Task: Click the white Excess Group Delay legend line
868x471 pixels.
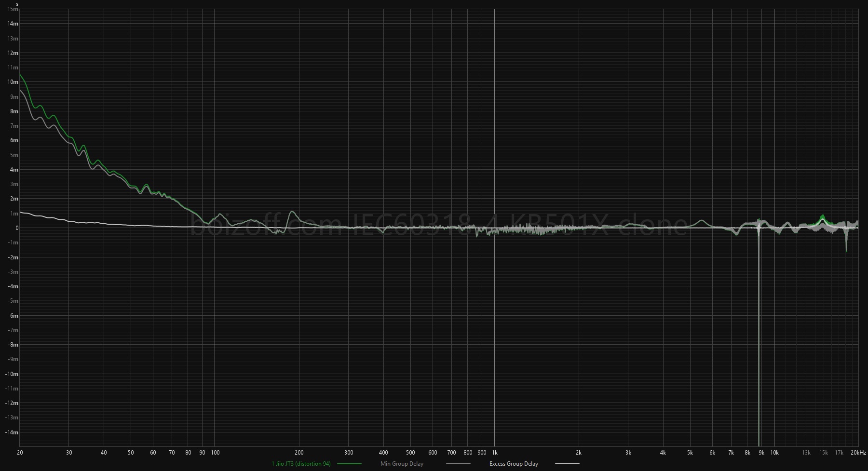Action: [x=567, y=464]
